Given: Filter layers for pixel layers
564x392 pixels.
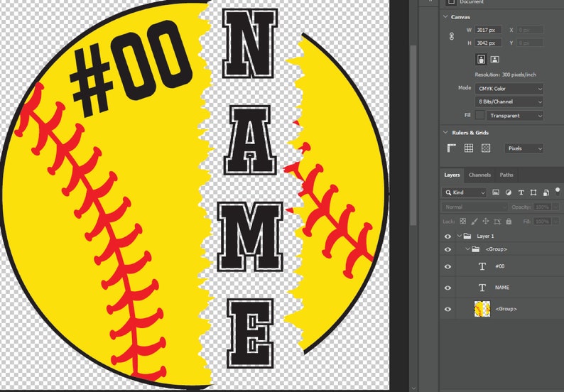Looking at the screenshot, I should coord(496,192).
